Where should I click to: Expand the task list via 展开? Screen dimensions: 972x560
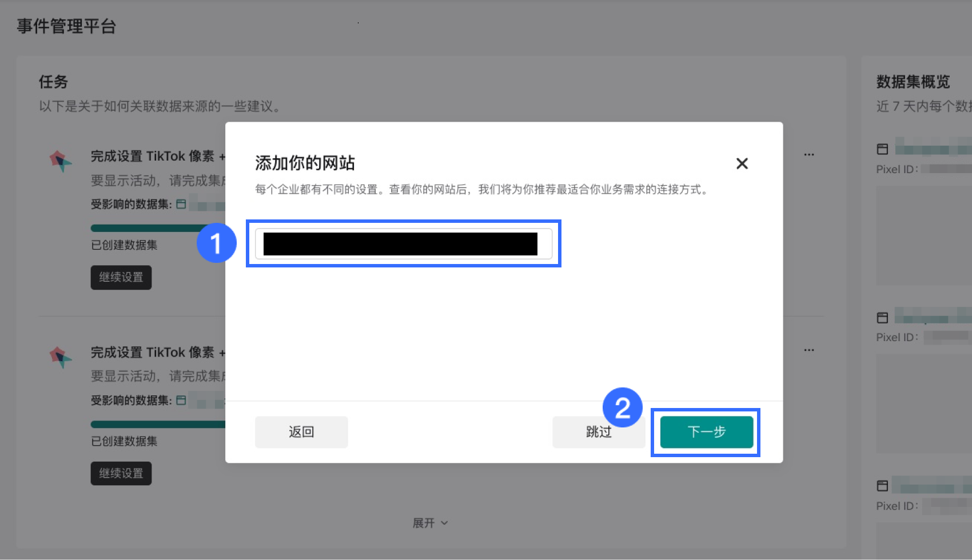click(424, 522)
